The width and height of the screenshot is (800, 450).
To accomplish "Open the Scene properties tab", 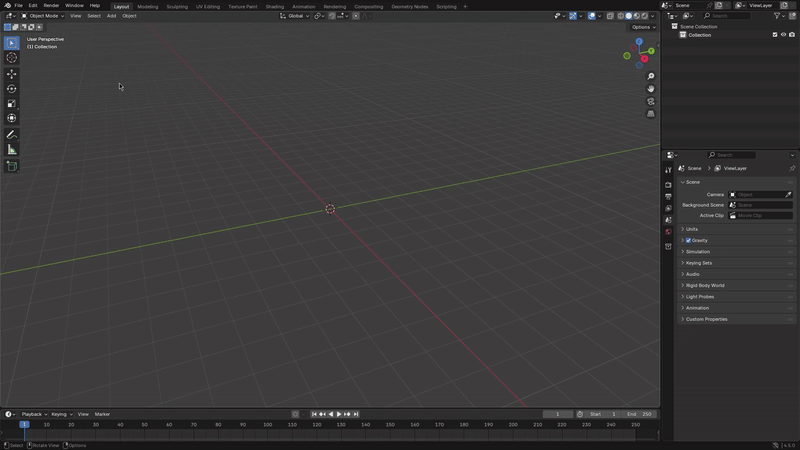I will pos(668,220).
